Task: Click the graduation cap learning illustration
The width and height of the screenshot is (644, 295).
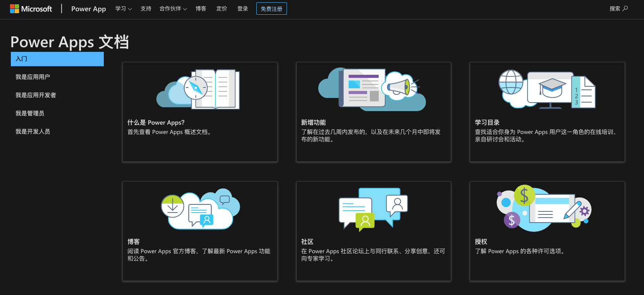Action: tap(547, 89)
